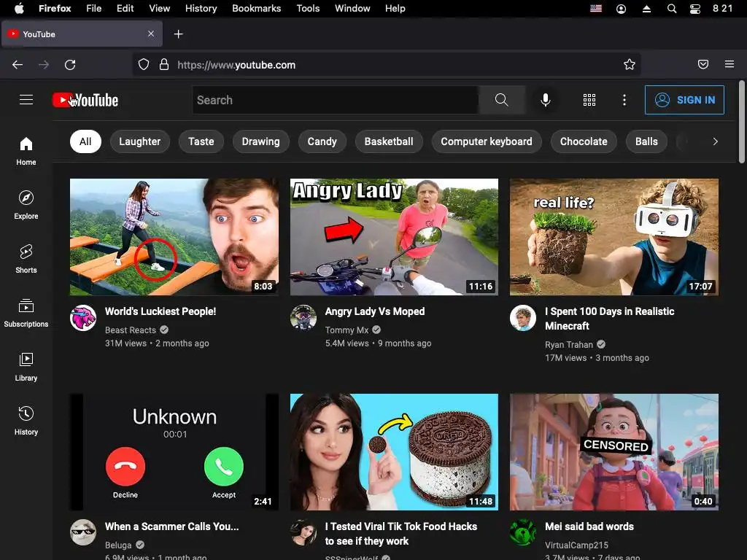Reload the current page
This screenshot has height=560, width=747.
click(70, 65)
